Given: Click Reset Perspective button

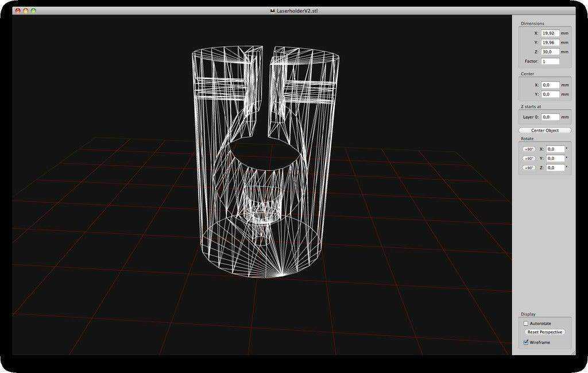Looking at the screenshot, I should click(544, 332).
